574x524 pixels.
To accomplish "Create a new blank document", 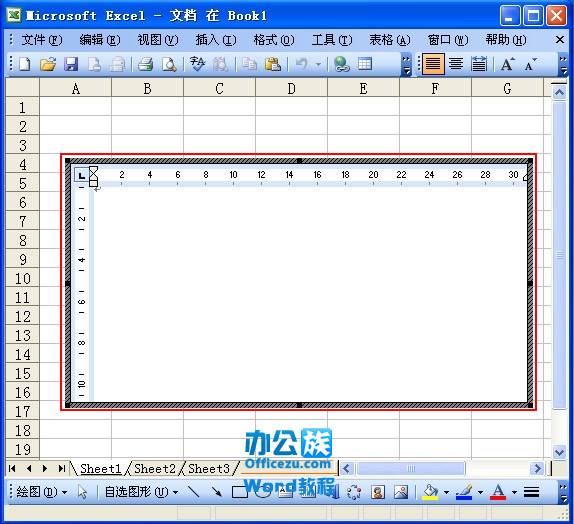I will pos(25,64).
